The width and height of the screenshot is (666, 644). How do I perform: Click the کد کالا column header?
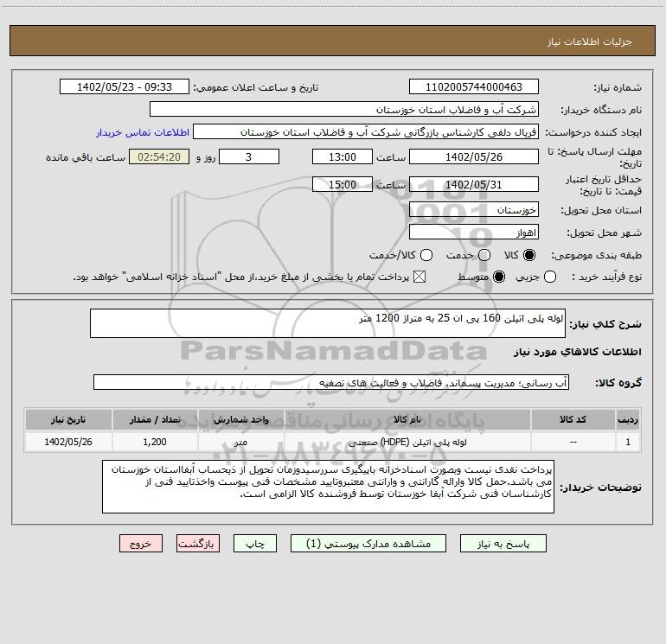(x=573, y=420)
